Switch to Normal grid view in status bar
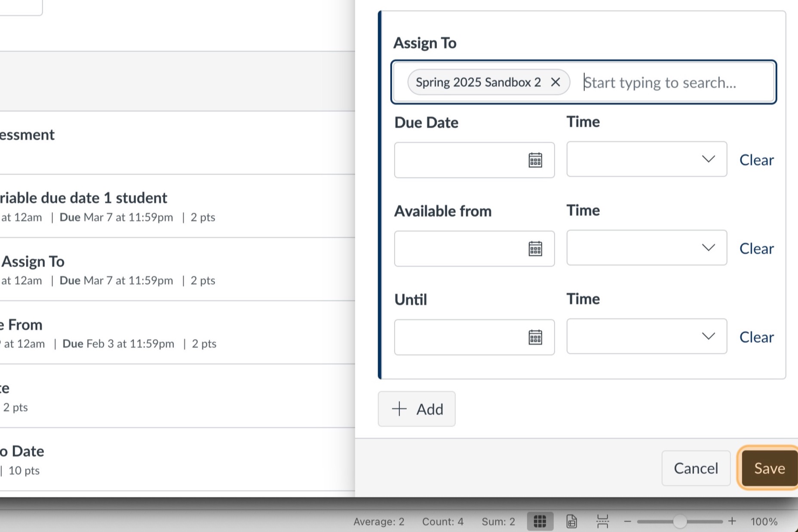 coord(540,522)
